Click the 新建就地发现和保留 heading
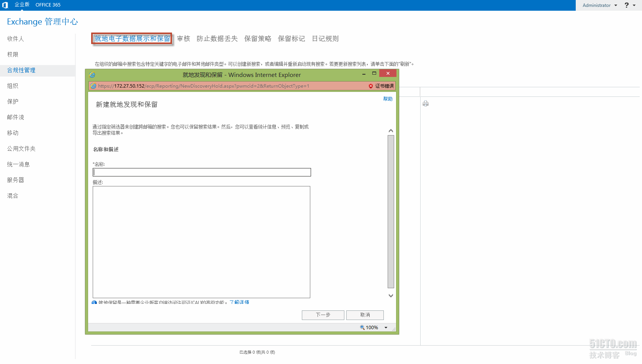The height and width of the screenshot is (364, 642). 126,104
